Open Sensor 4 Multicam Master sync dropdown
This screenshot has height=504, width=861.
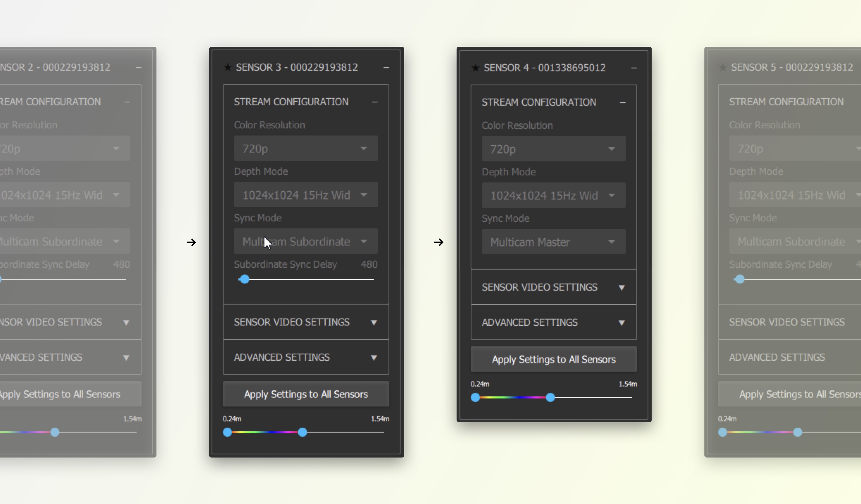[x=554, y=242]
